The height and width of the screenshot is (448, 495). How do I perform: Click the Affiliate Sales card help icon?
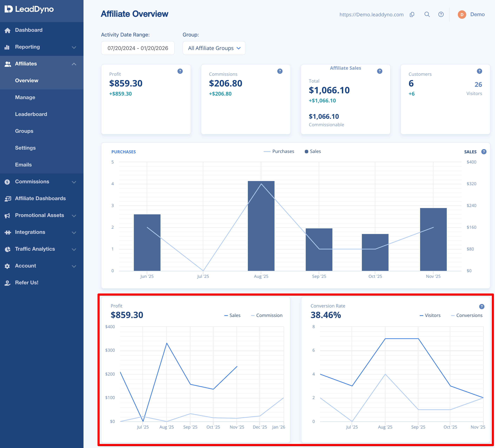coord(380,71)
